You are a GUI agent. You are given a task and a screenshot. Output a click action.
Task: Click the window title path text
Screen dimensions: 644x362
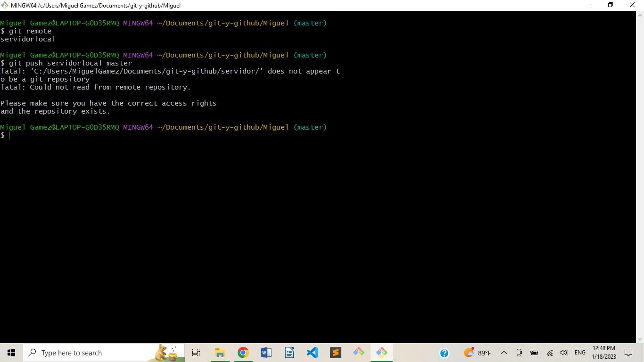(x=96, y=5)
